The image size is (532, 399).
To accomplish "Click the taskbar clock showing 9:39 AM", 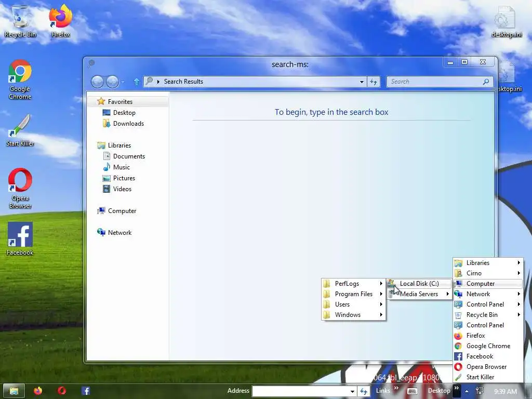I will 506,392.
